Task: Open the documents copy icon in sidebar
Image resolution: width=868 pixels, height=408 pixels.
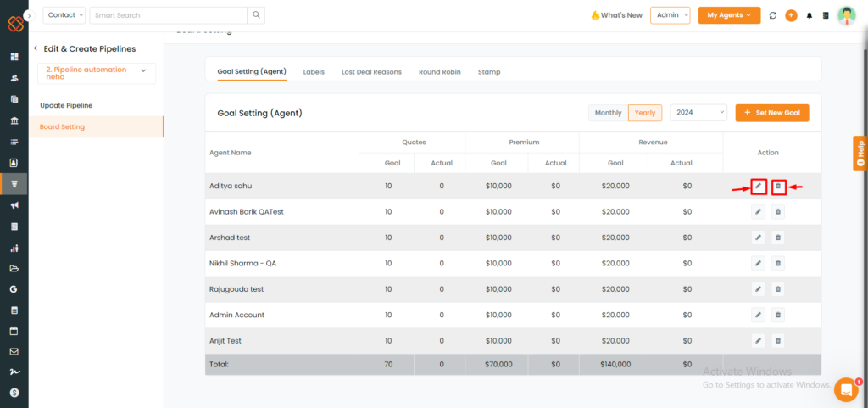Action: click(x=14, y=99)
